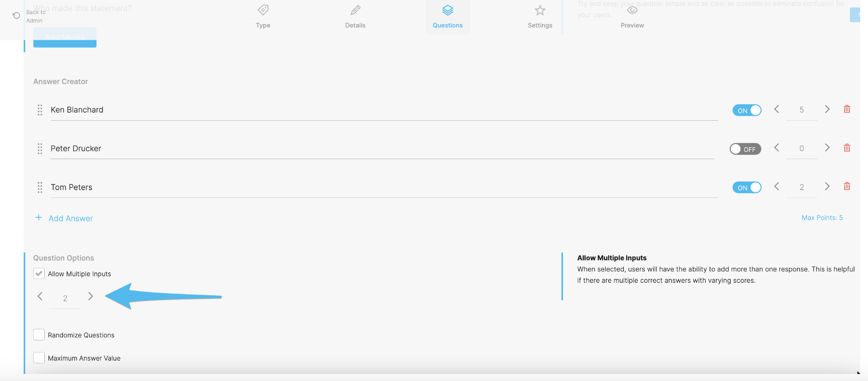Image resolution: width=868 pixels, height=381 pixels.
Task: Select the Questions step layers icon
Action: [448, 10]
